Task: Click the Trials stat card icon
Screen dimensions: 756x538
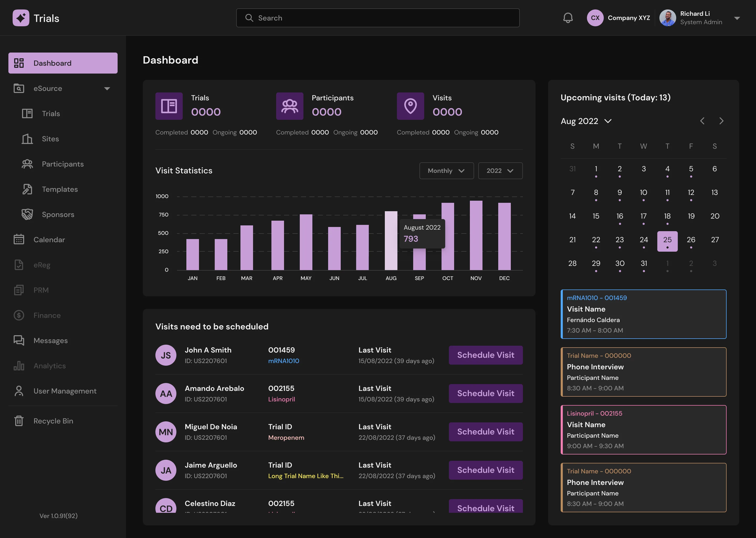Action: pyautogui.click(x=169, y=106)
